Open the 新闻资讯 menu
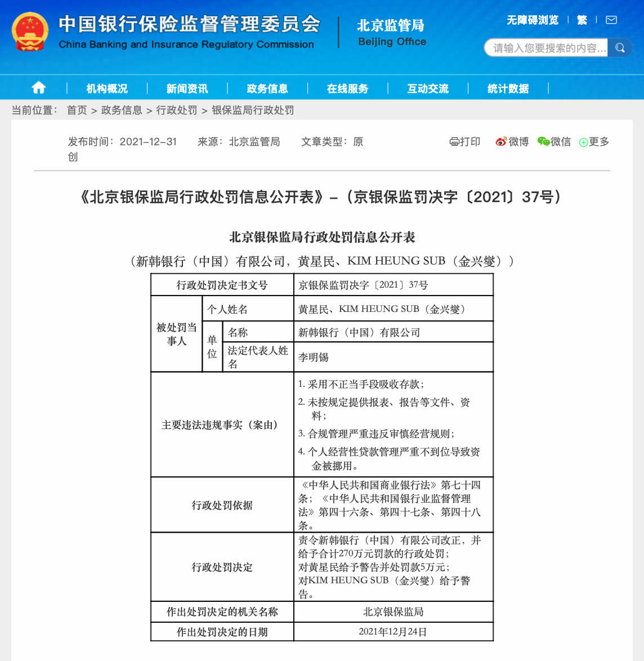 (x=187, y=88)
